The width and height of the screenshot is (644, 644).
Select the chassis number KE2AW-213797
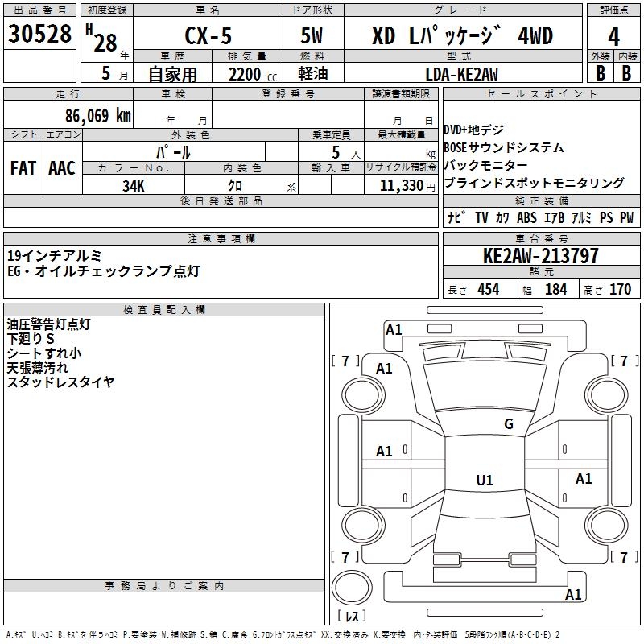(x=541, y=256)
